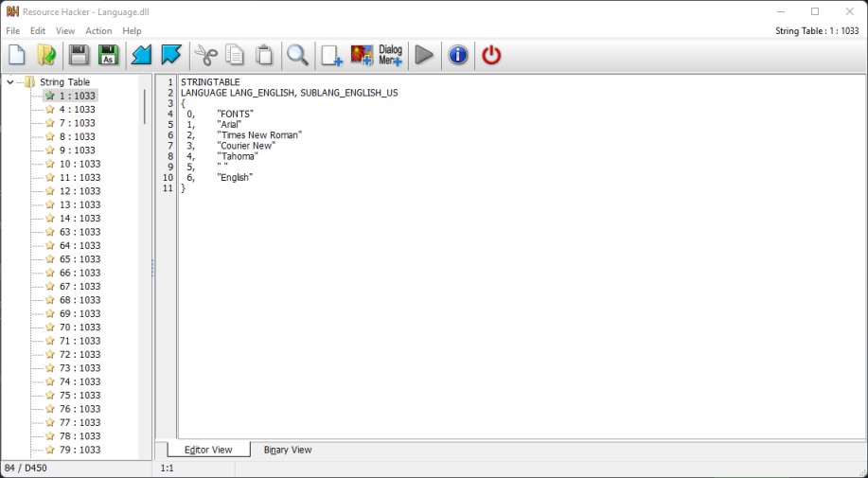Click star icon of 4 : 1033
868x478 pixels.
tap(50, 109)
